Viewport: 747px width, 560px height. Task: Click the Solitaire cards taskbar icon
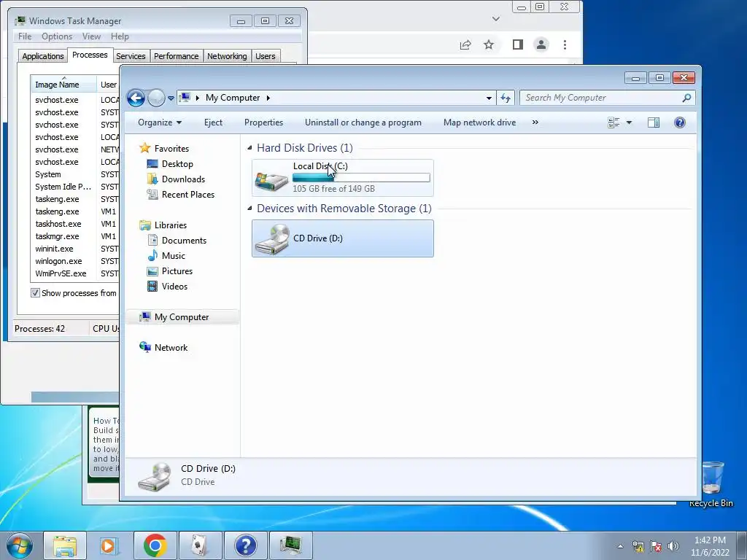[200, 545]
